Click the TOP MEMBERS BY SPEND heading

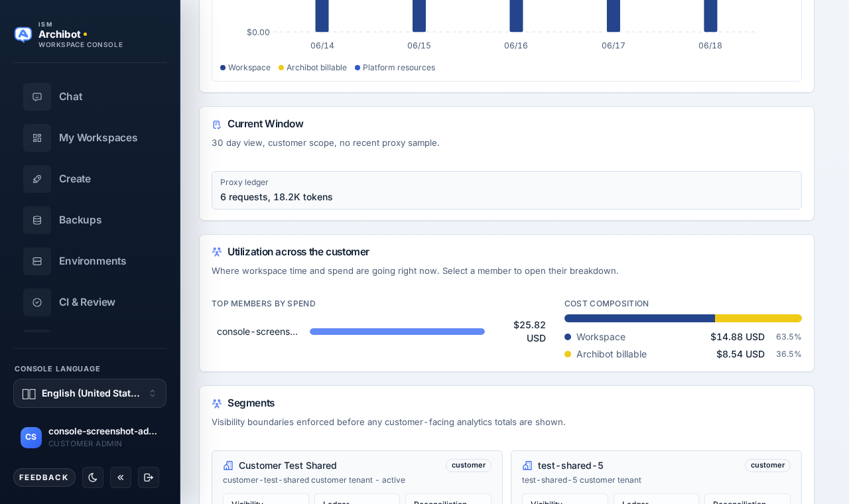(x=263, y=304)
